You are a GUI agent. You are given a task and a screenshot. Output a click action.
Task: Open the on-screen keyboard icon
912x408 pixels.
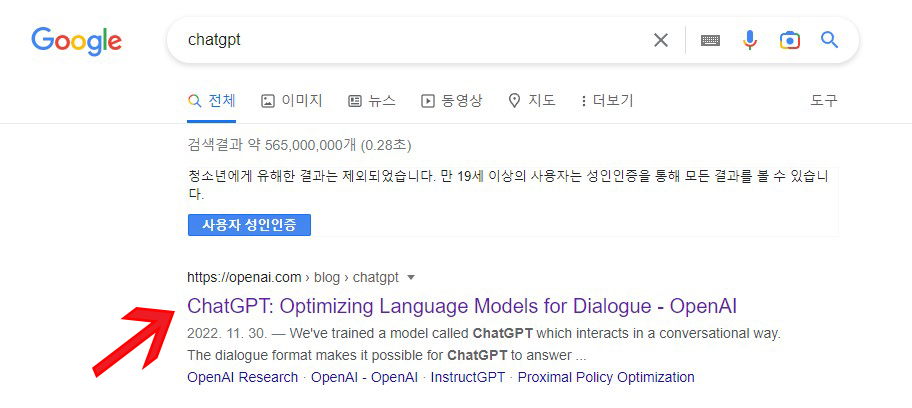coord(710,40)
